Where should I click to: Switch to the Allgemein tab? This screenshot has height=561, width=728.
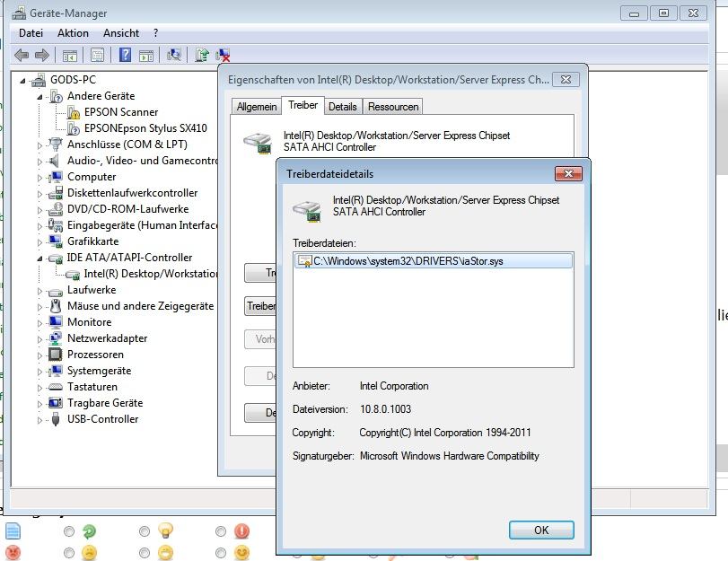coord(257,106)
